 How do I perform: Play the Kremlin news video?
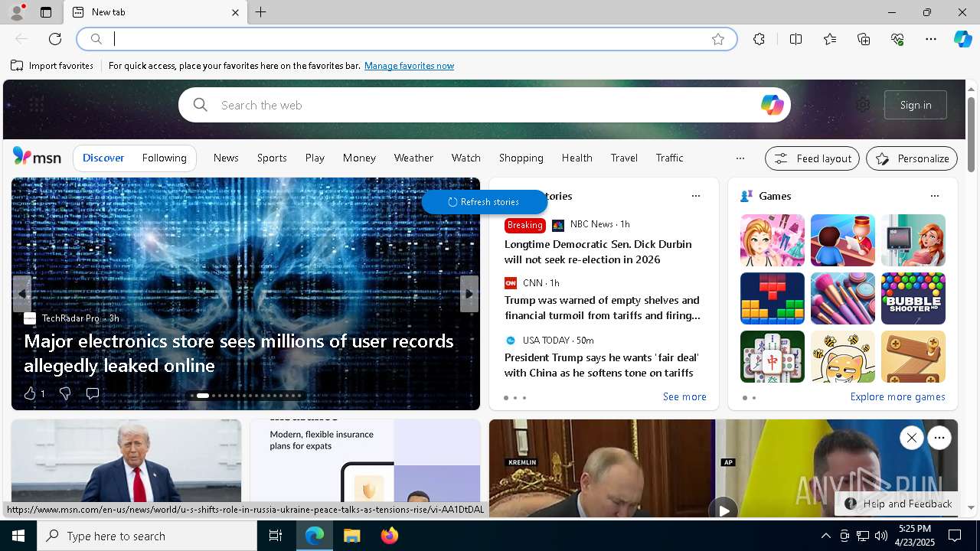pos(723,510)
